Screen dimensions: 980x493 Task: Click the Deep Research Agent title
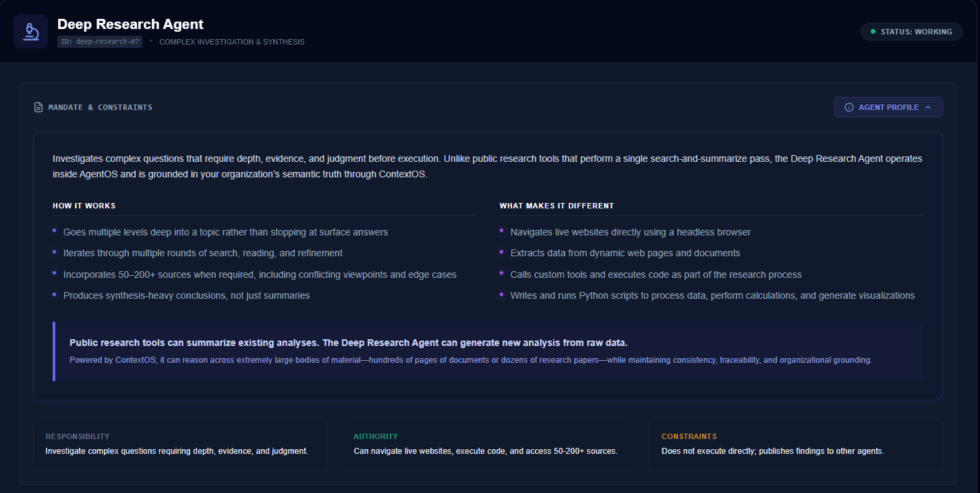(130, 24)
